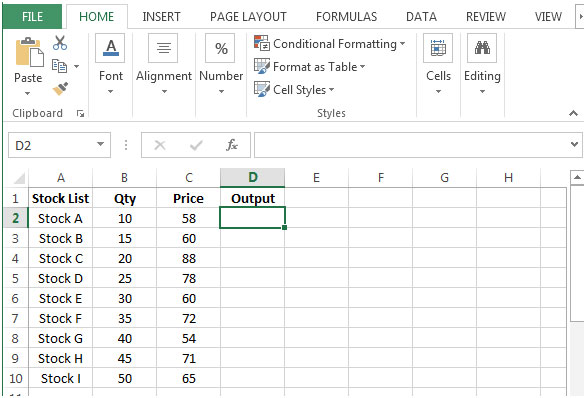The height and width of the screenshot is (398, 586).
Task: Open the Cells group icon
Action: pyautogui.click(x=438, y=48)
